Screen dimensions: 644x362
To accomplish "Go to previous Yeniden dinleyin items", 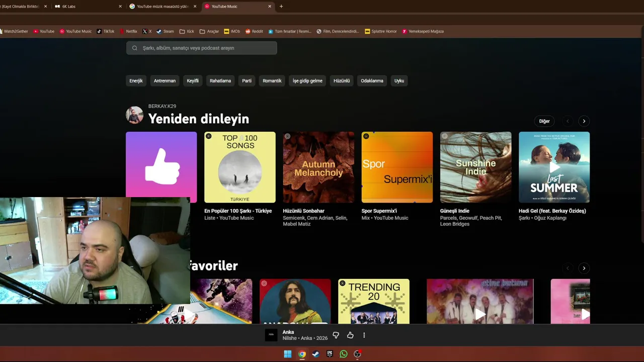I will coord(568,121).
